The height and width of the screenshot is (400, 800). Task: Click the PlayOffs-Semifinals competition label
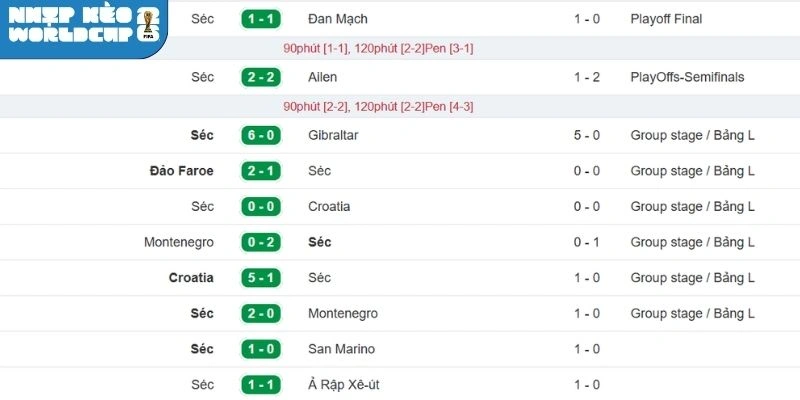687,77
